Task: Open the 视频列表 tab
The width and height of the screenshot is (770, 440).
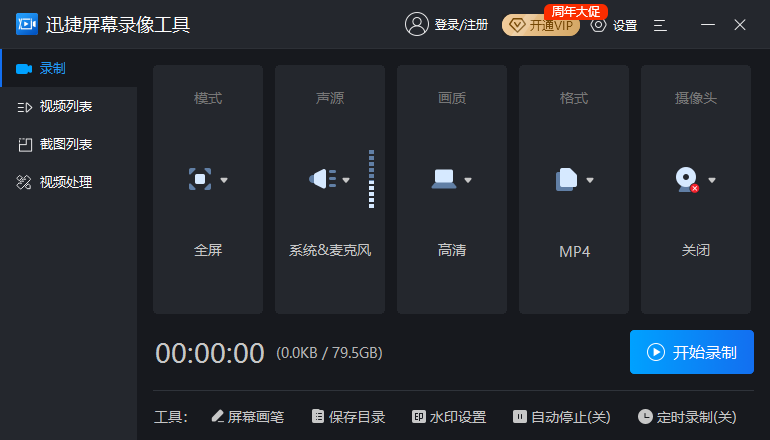Action: pos(68,106)
